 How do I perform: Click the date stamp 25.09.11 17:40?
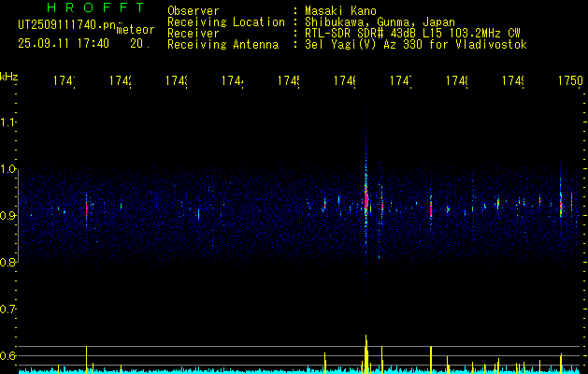(x=64, y=44)
